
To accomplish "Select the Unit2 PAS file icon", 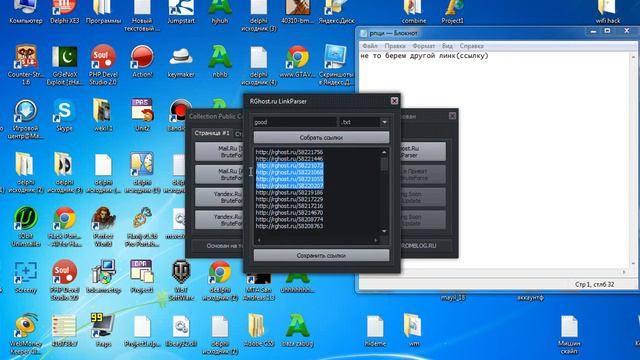I will pos(142,115).
